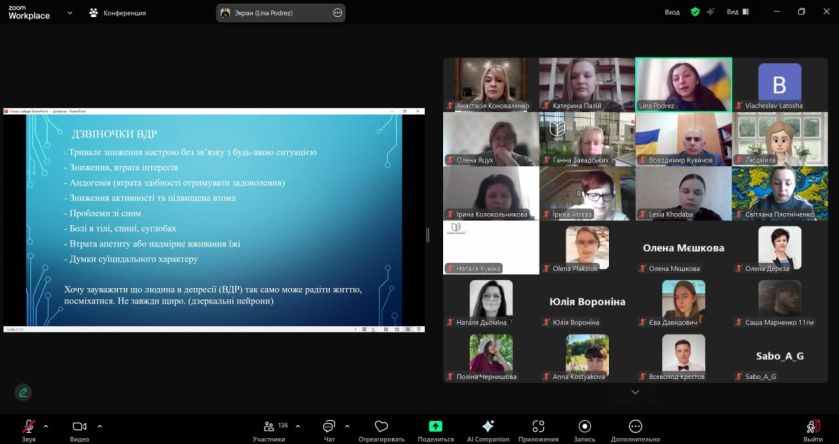
Task: Click slide line Думки суїцидального характеру
Action: pos(131,259)
